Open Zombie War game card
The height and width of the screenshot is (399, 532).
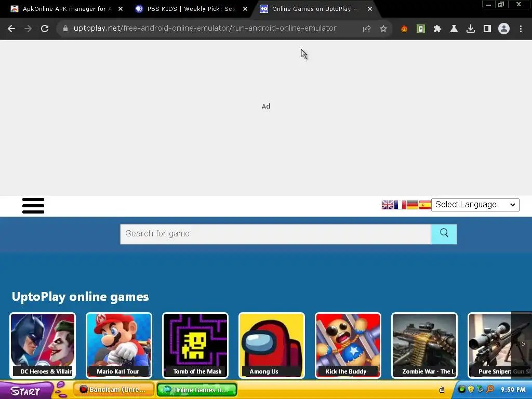click(x=424, y=345)
